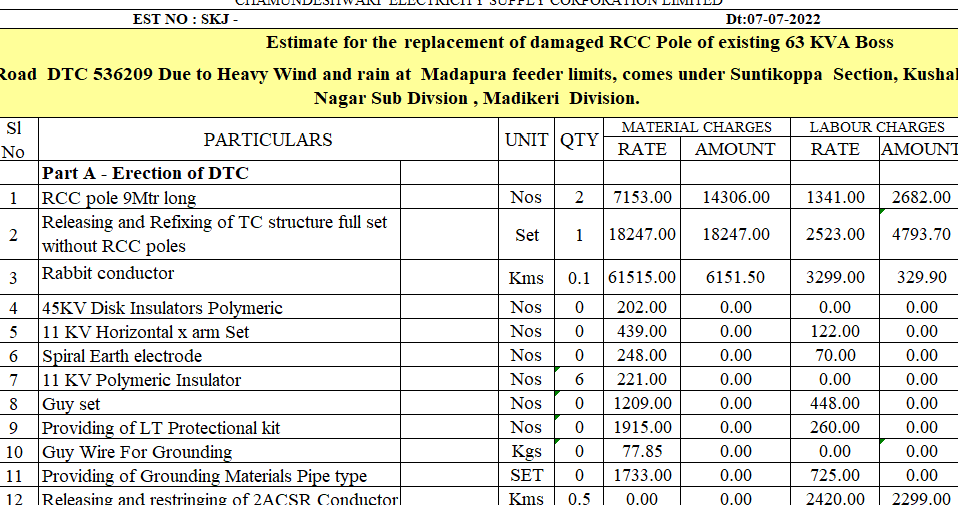The image size is (958, 505).
Task: Select labour rate 2420.00 cell
Action: [835, 496]
